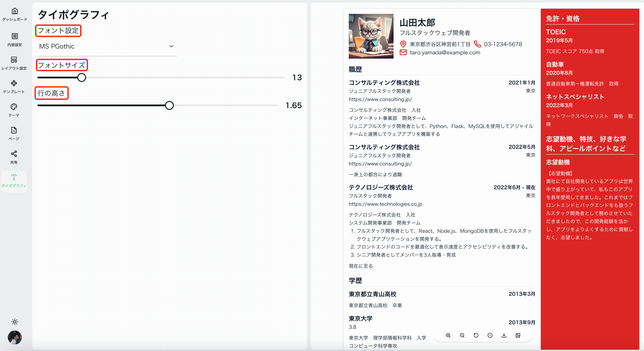The height and width of the screenshot is (351, 644).
Task: Click the タイポグラフィ page title
Action: coord(74,15)
